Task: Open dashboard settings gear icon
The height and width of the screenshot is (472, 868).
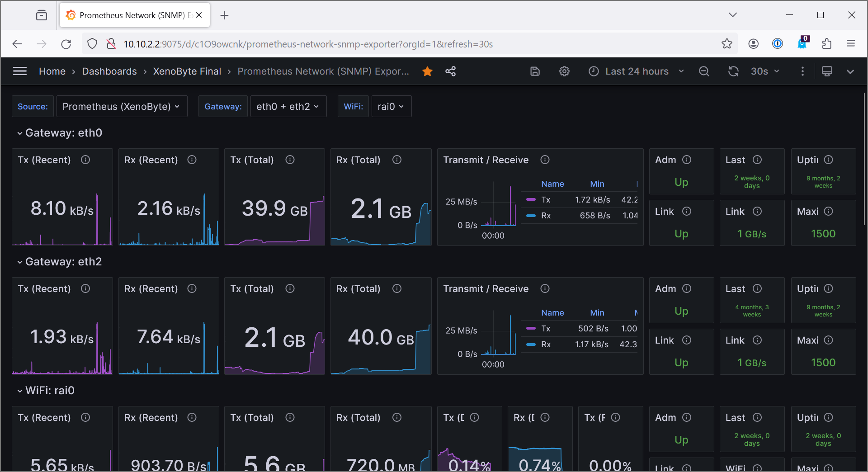Action: tap(564, 71)
